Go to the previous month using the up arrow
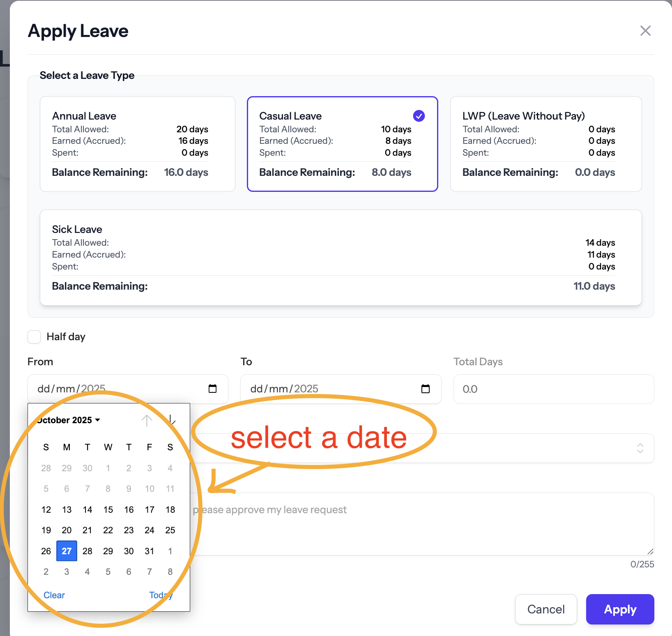 pos(147,420)
